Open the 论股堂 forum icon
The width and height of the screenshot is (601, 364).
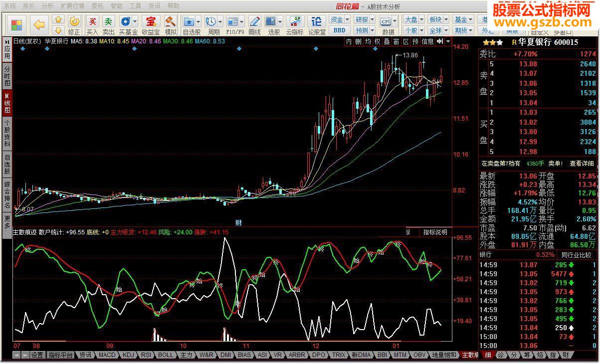coord(316,21)
